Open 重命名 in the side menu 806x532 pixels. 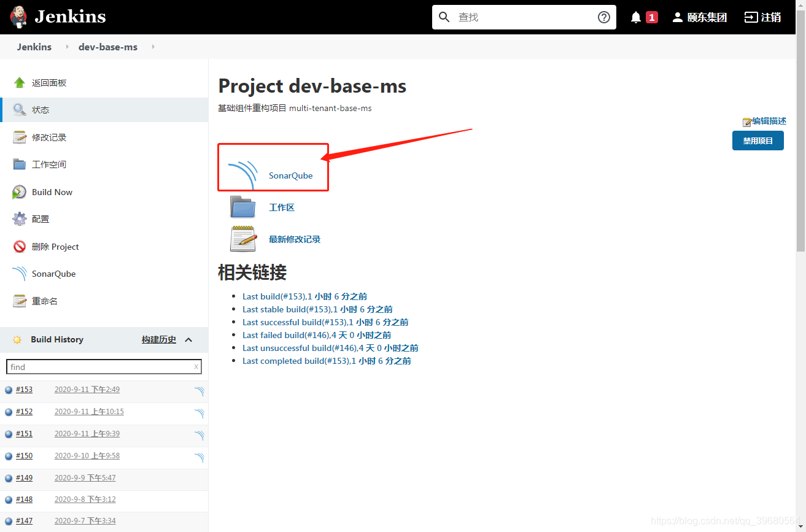coord(45,301)
